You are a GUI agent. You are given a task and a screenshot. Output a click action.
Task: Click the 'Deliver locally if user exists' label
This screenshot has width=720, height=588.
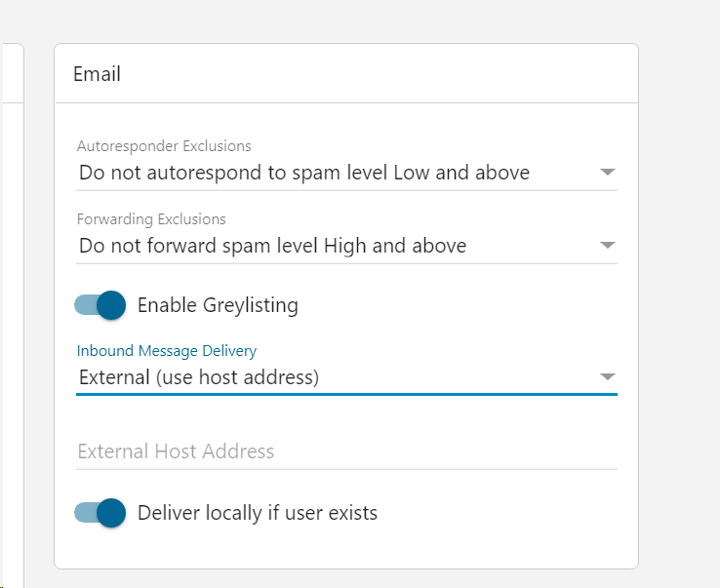point(258,513)
